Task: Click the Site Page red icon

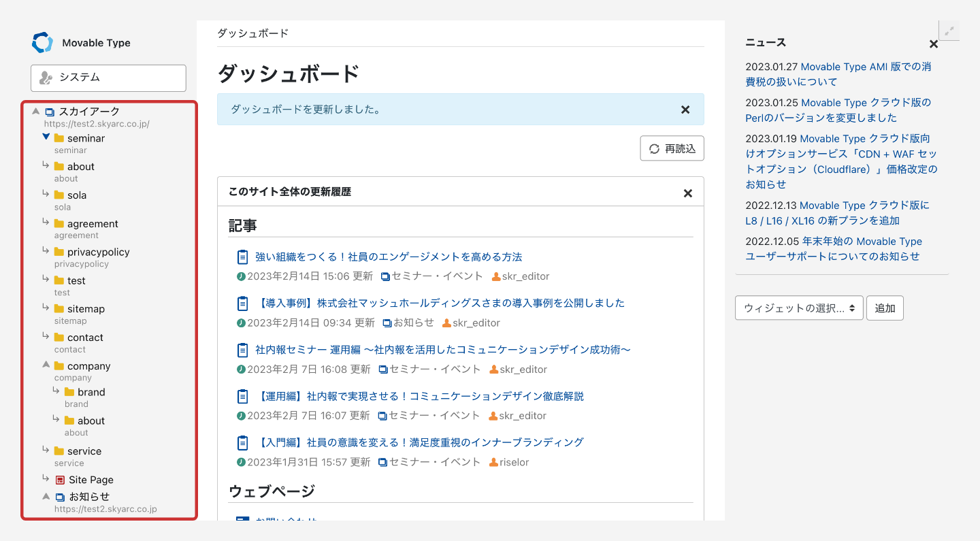Action: tap(60, 480)
